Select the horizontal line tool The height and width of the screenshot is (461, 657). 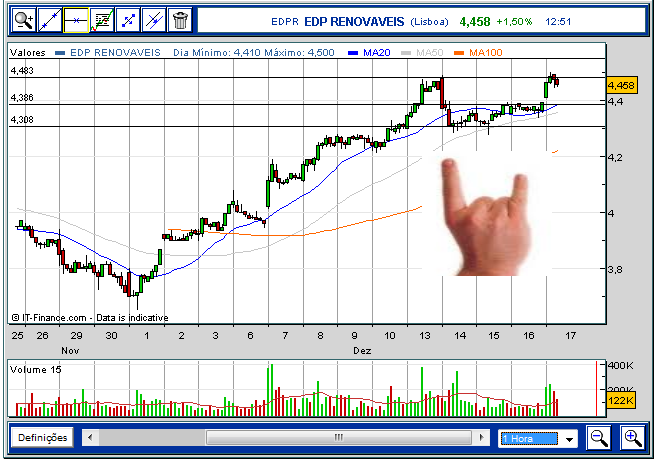(76, 20)
